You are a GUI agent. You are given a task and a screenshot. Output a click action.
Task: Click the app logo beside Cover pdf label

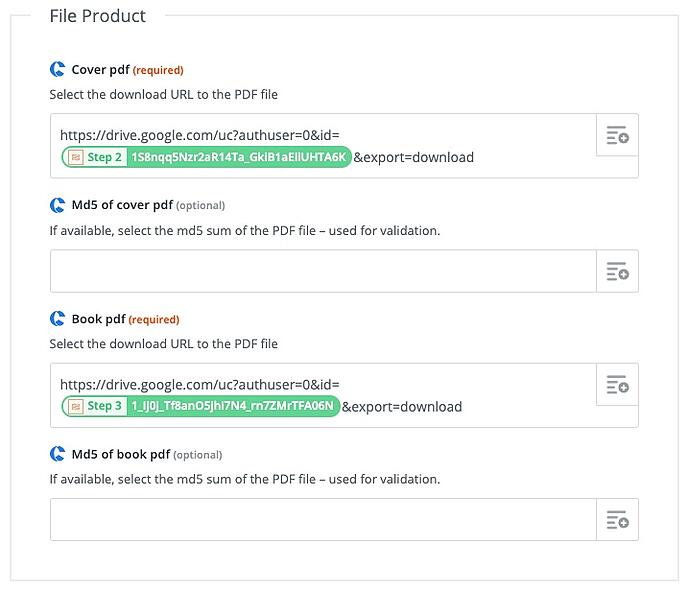tap(57, 69)
